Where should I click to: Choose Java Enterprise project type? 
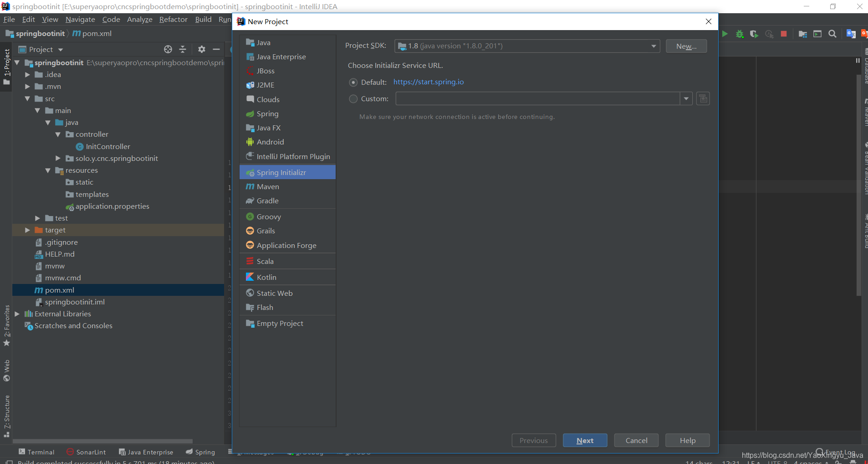[287, 57]
